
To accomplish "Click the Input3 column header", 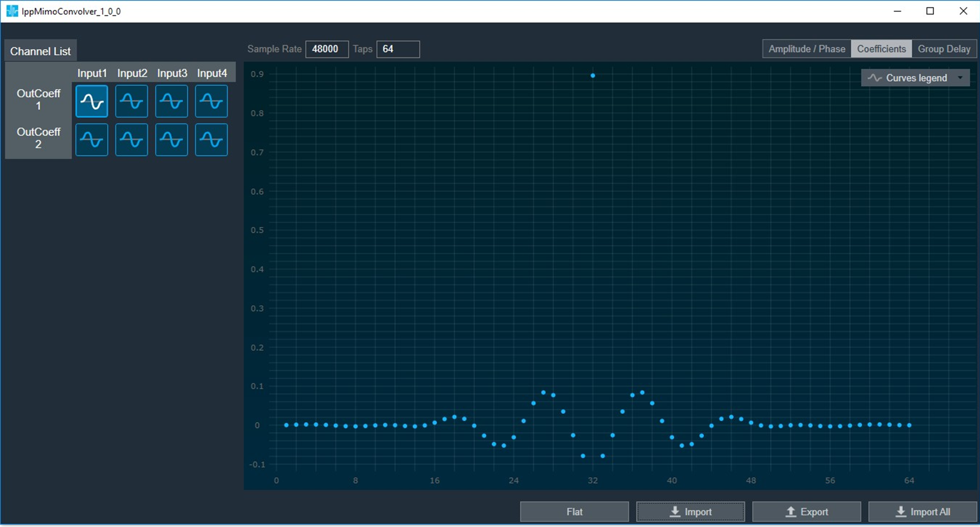I will pyautogui.click(x=172, y=73).
